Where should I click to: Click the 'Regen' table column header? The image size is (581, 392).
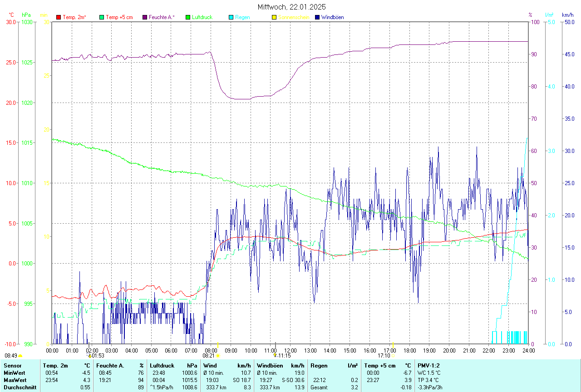click(319, 365)
